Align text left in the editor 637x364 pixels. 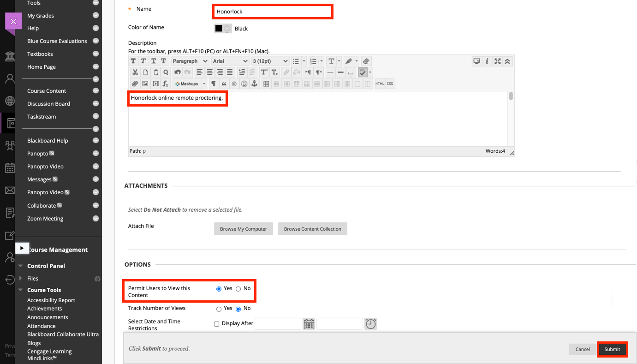tap(199, 72)
